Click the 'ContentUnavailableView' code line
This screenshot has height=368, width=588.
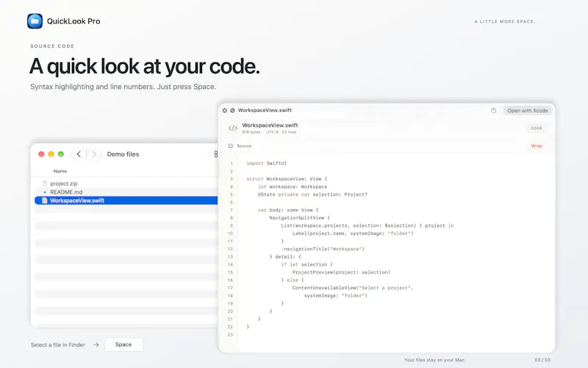click(353, 288)
